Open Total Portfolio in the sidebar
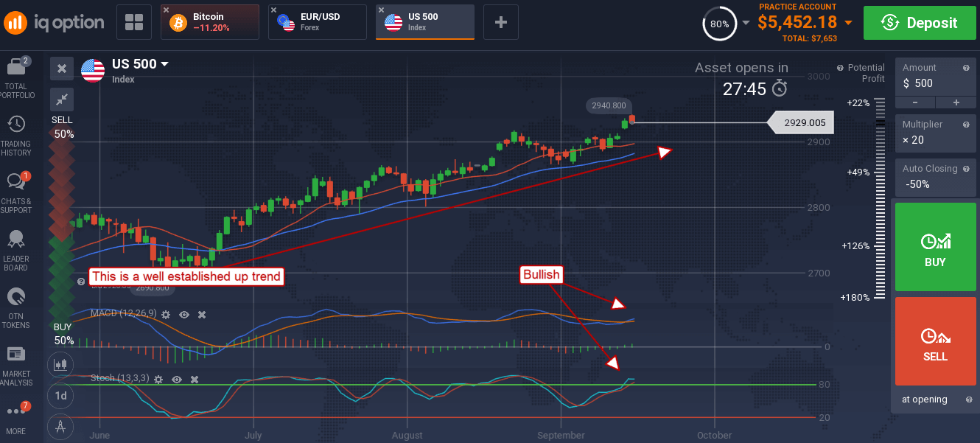Screen dimensions: 980x443 tap(16, 78)
